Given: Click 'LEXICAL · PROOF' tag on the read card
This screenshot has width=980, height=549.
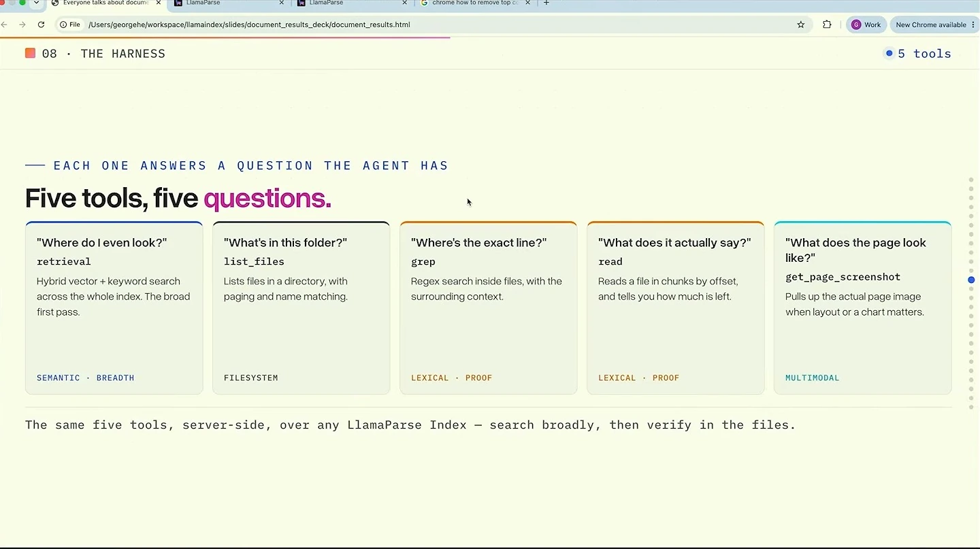Looking at the screenshot, I should pos(639,378).
